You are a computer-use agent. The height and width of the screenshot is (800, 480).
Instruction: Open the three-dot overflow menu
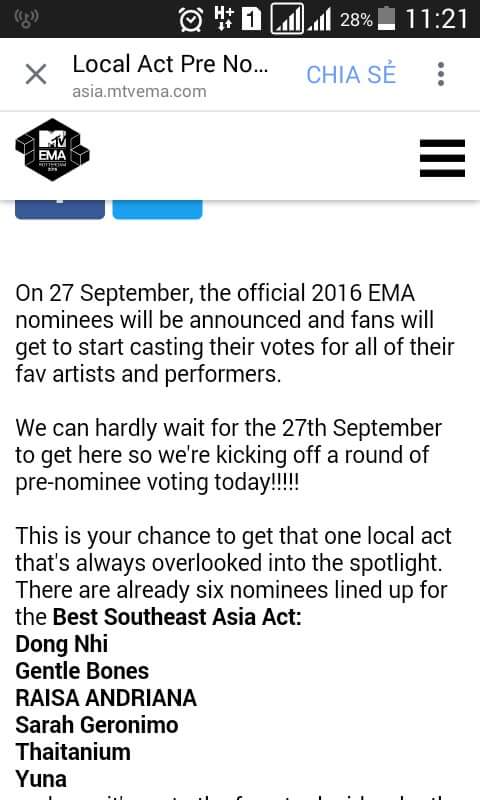[441, 74]
